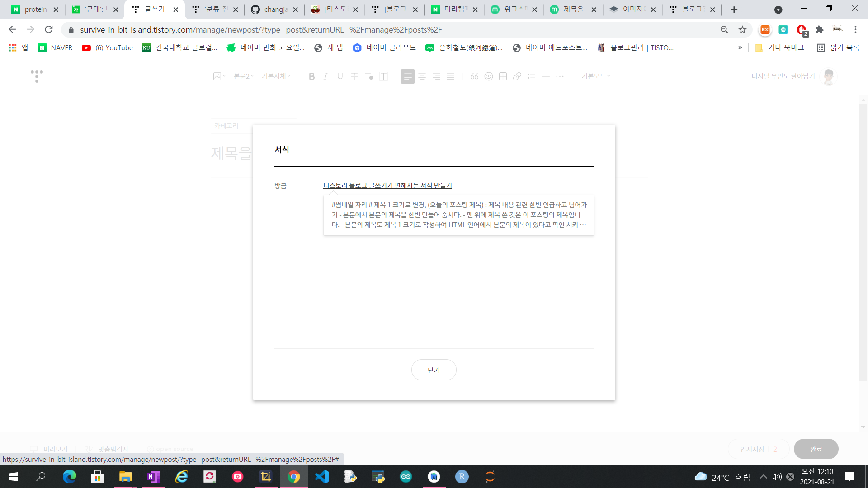Screen dimensions: 868x488
Task: Toggle underline text formatting
Action: [340, 76]
